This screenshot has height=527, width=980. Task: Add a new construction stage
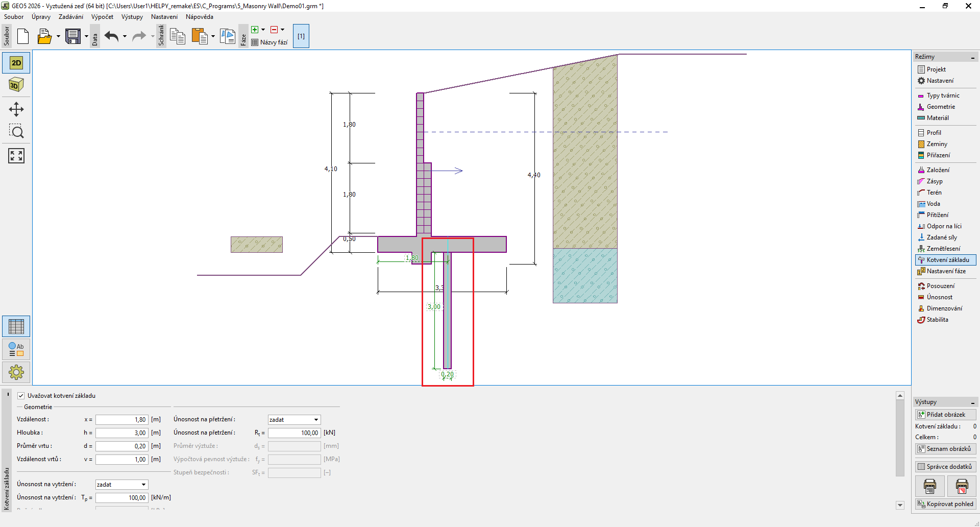tap(255, 30)
